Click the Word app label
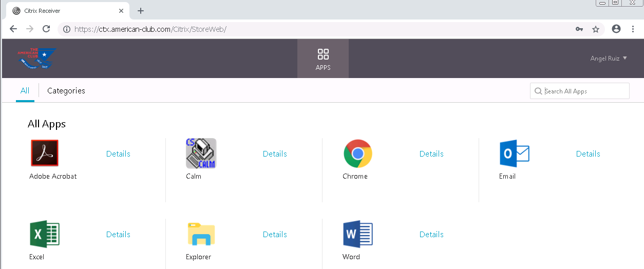The height and width of the screenshot is (269, 644). 351,257
